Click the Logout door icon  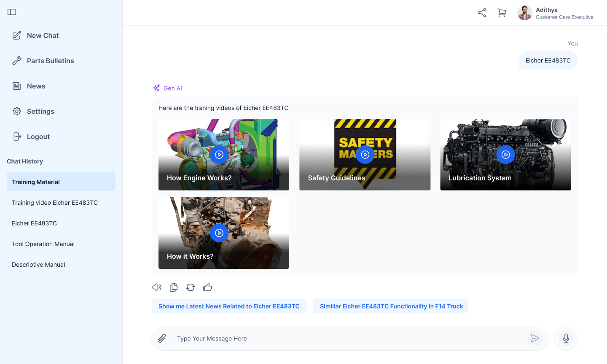17,136
